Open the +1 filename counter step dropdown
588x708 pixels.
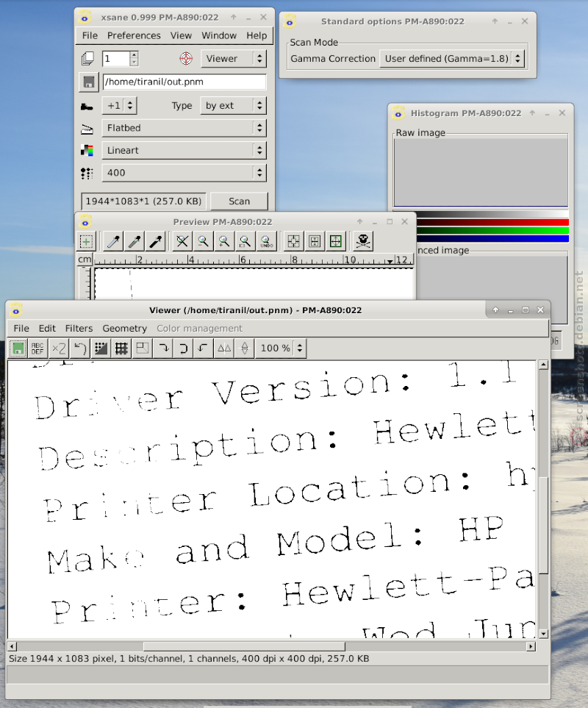(x=119, y=106)
